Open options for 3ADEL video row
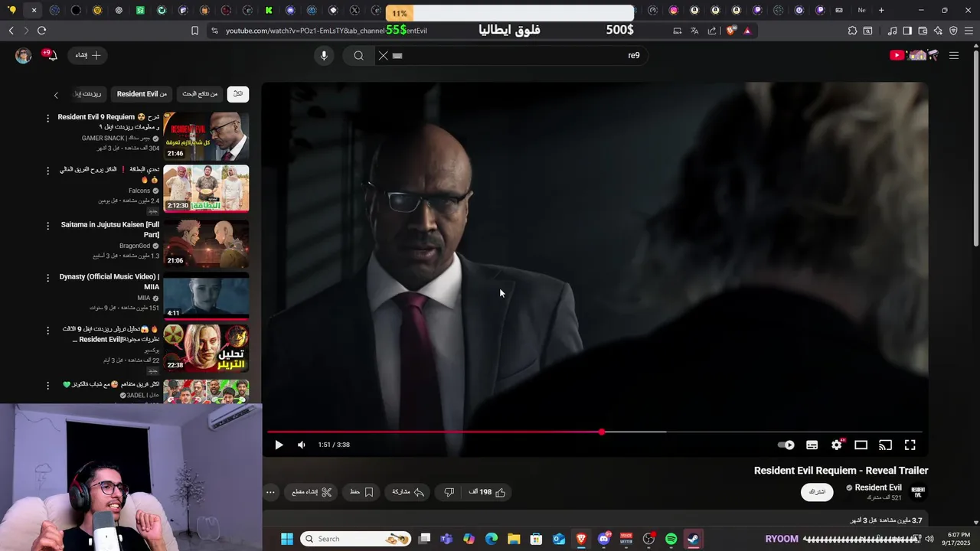Screen dimensions: 980x551 [x=47, y=385]
